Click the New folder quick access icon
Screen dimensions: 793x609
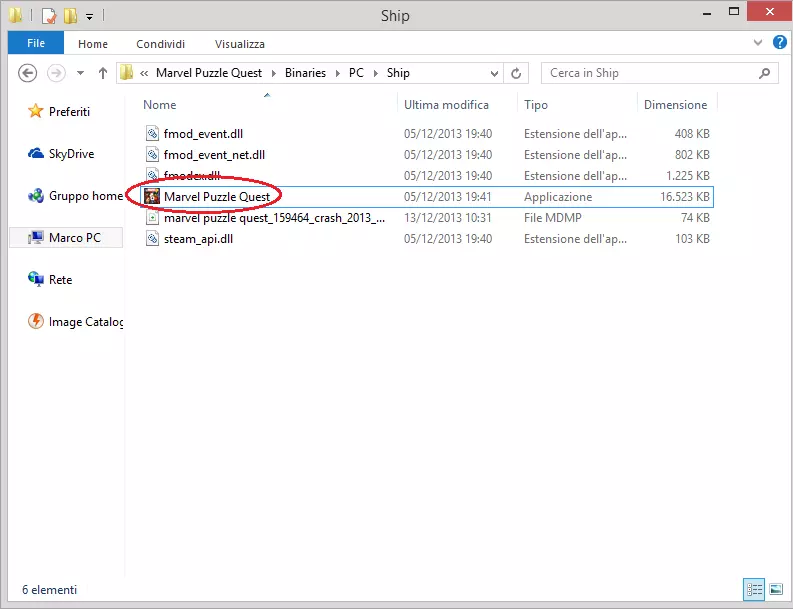click(70, 16)
